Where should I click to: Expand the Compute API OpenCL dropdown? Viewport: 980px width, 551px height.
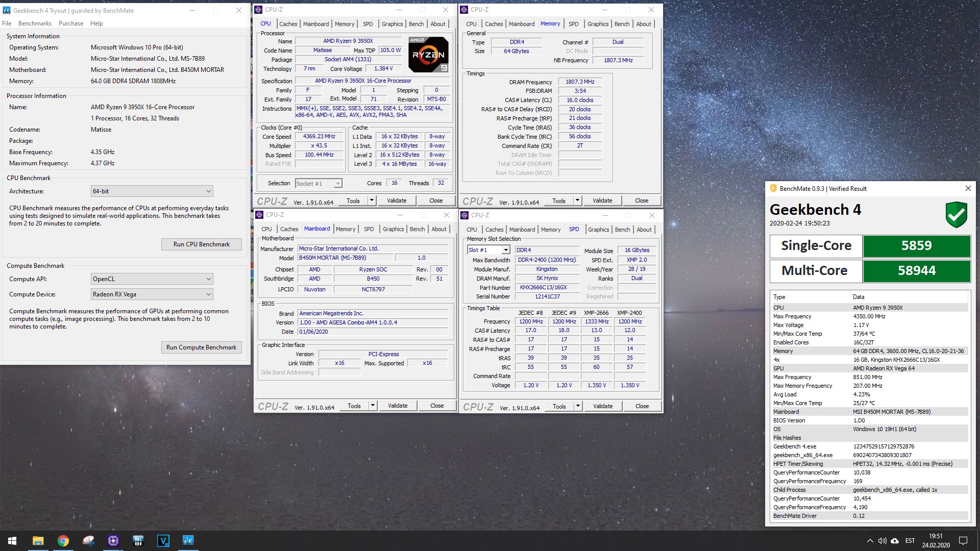point(152,279)
